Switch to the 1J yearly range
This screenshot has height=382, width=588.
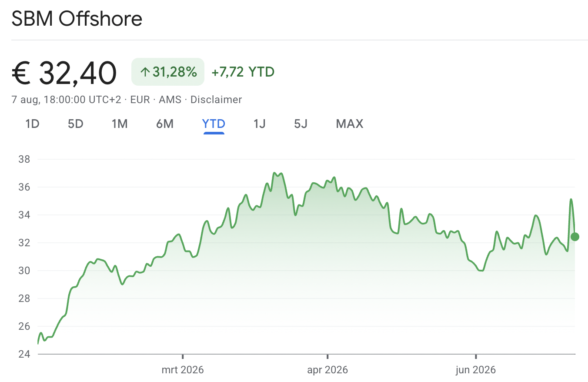click(259, 124)
